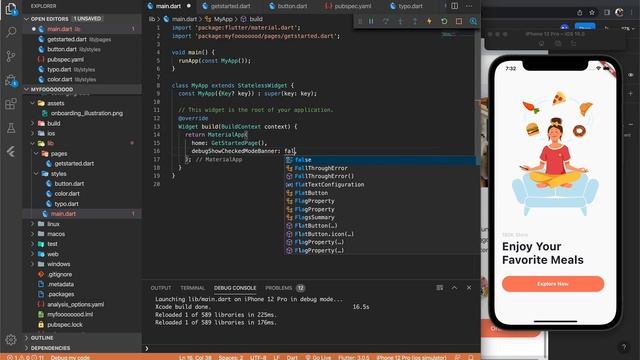Viewport: 640px width, 360px height.
Task: Click iPhone 12 Pro device selector in status bar
Action: click(x=411, y=357)
